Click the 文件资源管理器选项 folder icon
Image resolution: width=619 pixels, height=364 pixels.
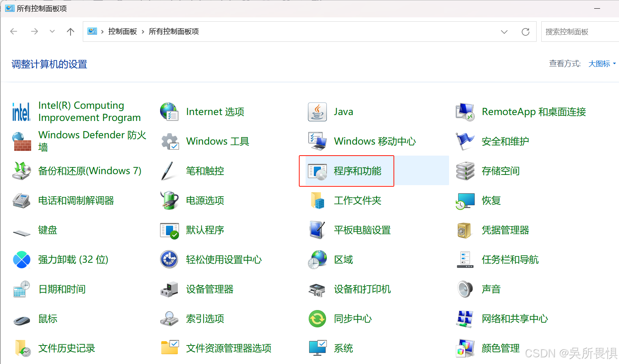(170, 348)
